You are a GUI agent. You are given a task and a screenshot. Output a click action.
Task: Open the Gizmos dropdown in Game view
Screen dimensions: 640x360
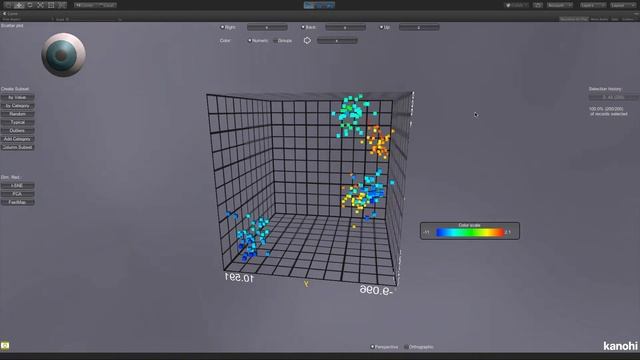tap(629, 19)
